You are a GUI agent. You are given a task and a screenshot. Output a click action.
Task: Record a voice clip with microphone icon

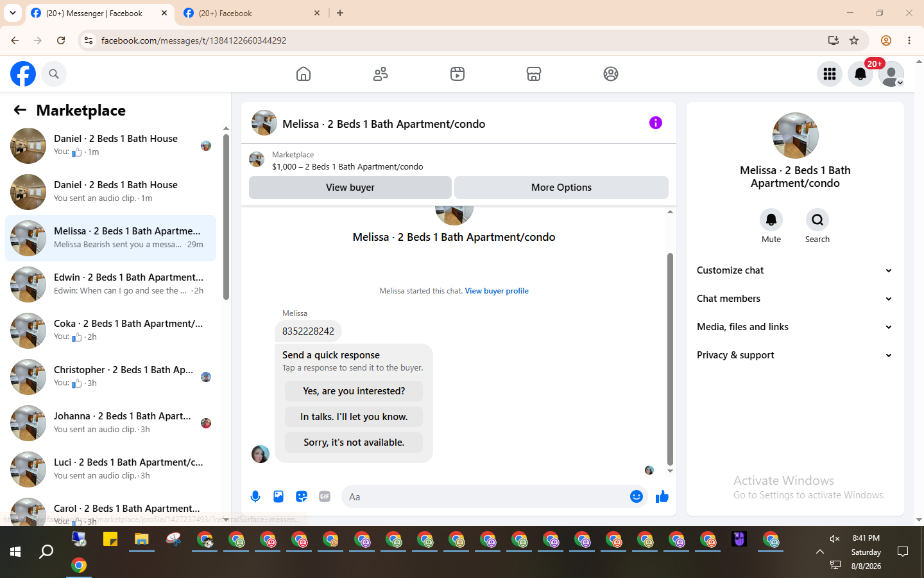pos(255,496)
